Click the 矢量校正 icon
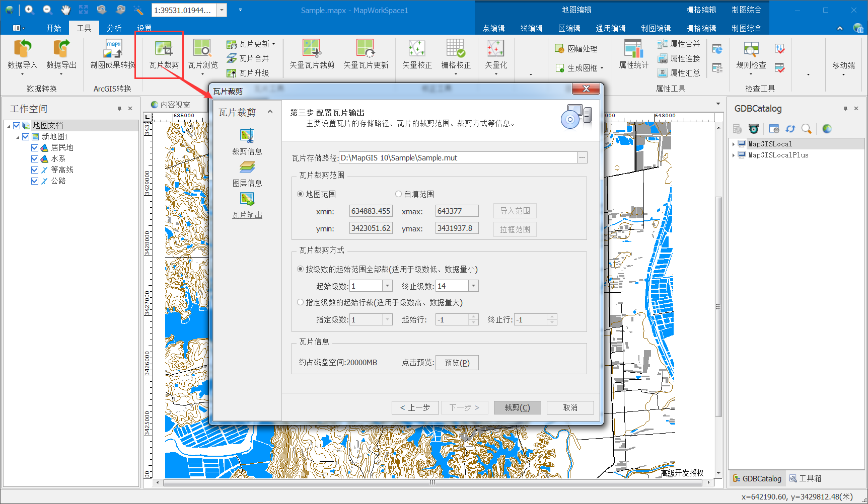 pyautogui.click(x=417, y=49)
